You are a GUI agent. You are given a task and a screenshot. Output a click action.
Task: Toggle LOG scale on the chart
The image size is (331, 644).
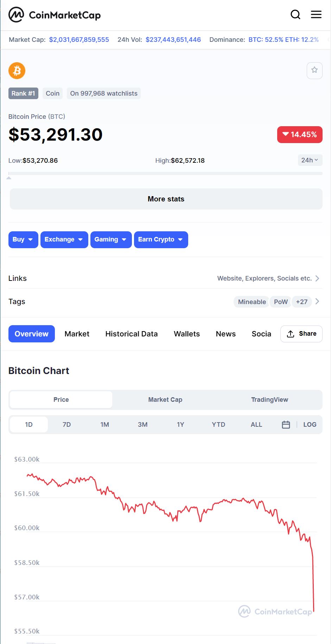tap(310, 425)
